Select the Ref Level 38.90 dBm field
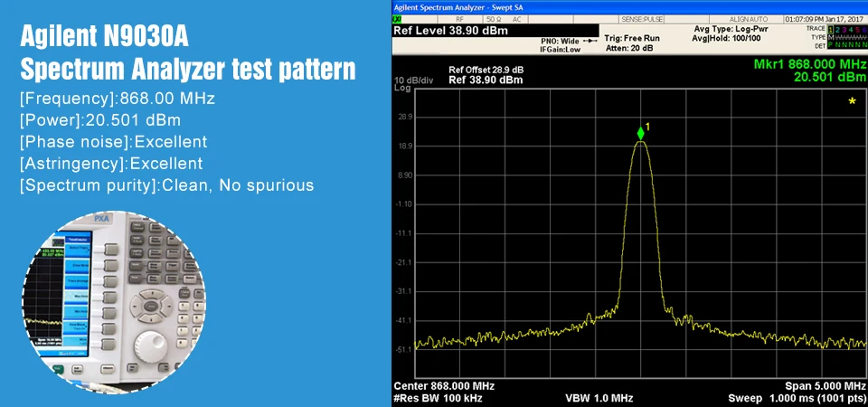 (495, 31)
